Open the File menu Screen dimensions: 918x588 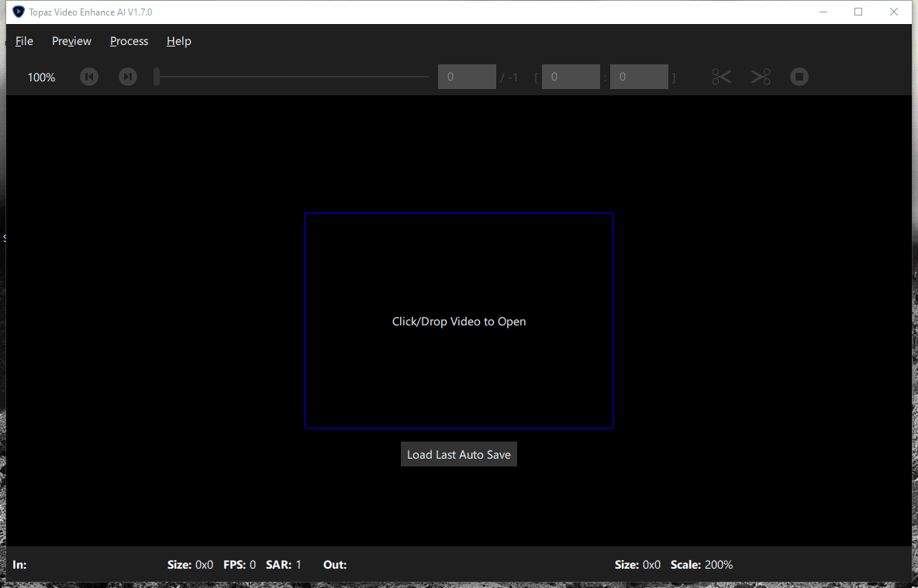click(24, 41)
